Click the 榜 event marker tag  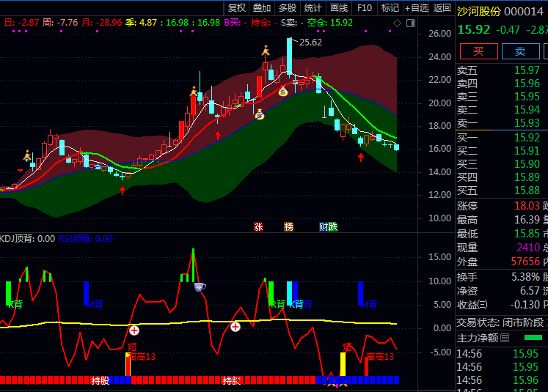coord(289,227)
